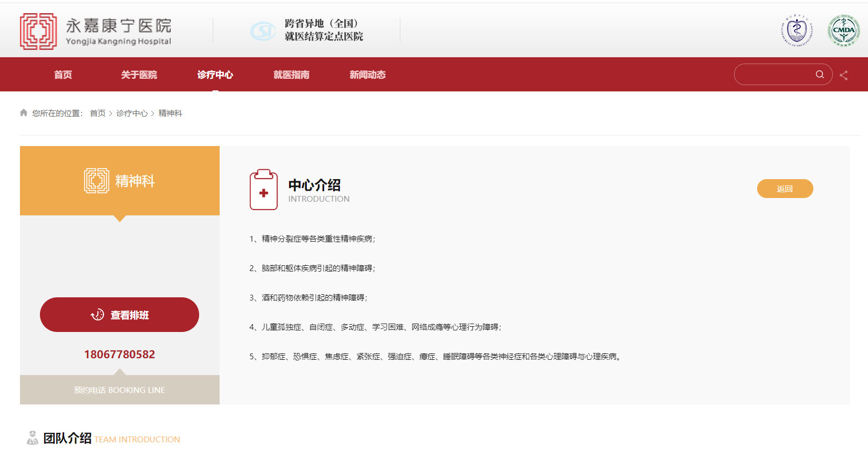The width and height of the screenshot is (868, 457).
Task: Open the 首页 navigation menu item
Action: [63, 75]
